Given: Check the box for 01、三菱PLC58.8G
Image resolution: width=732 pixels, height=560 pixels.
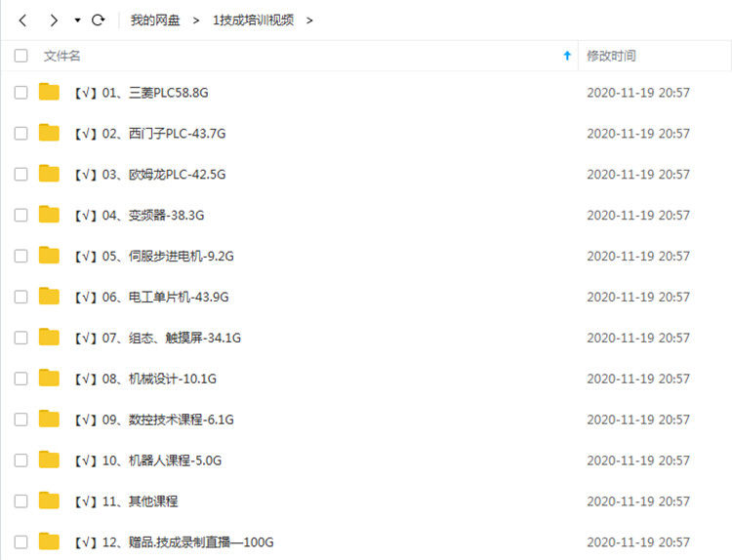Looking at the screenshot, I should coord(20,93).
